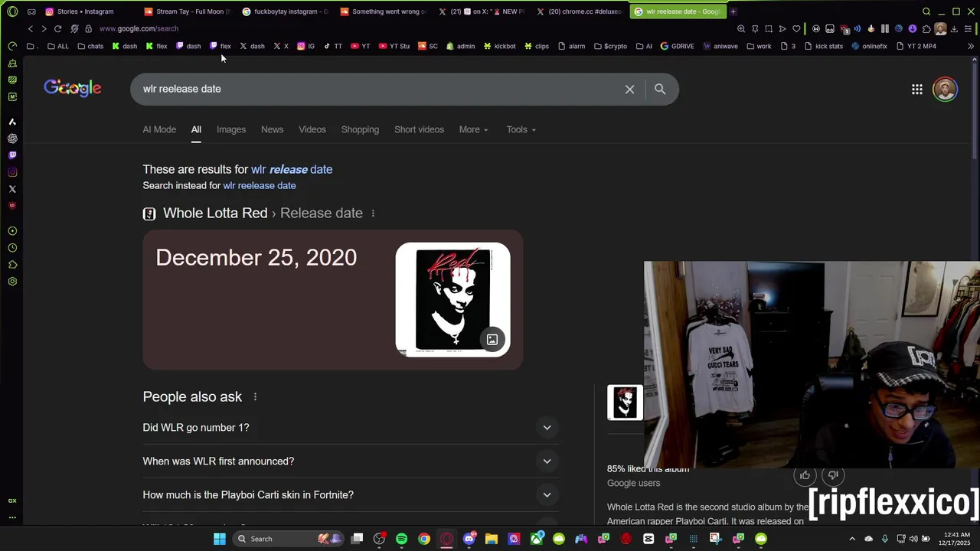Open the small album thumbnail in the knowledge panel
Screen dimensions: 980x551
click(x=625, y=403)
